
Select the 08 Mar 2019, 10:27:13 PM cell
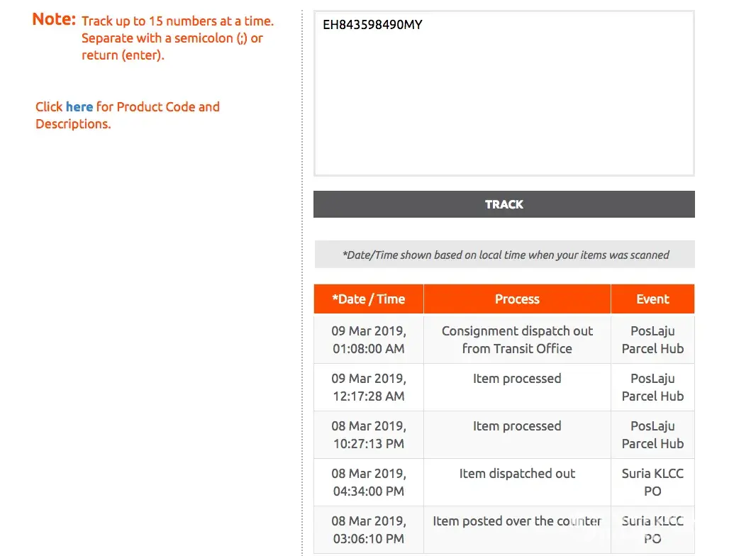pos(369,435)
